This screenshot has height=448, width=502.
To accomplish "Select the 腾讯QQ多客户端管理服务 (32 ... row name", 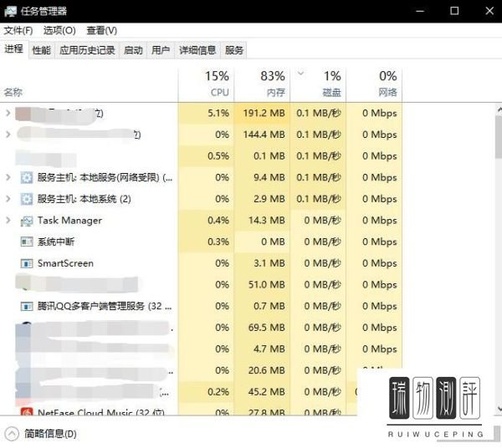I will (105, 306).
